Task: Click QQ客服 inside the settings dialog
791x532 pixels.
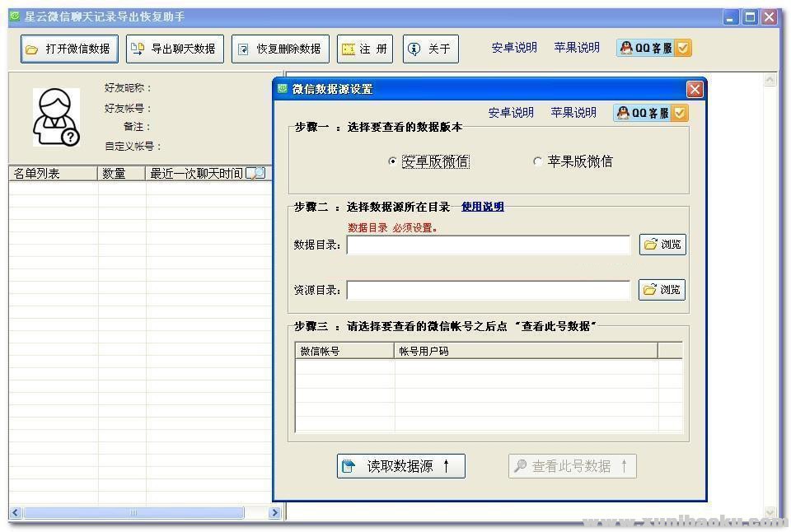Action: (x=651, y=113)
